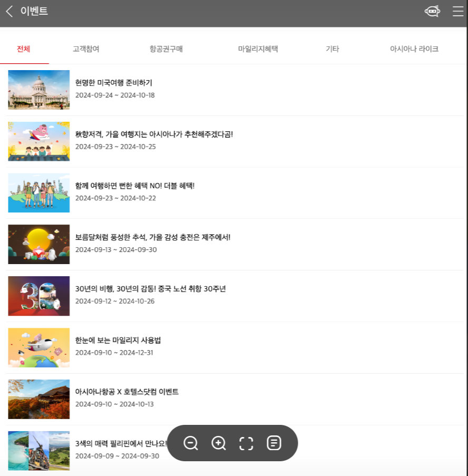Screen dimensions: 468x476
Task: Click the airplane over globe thumbnail
Action: (x=39, y=347)
